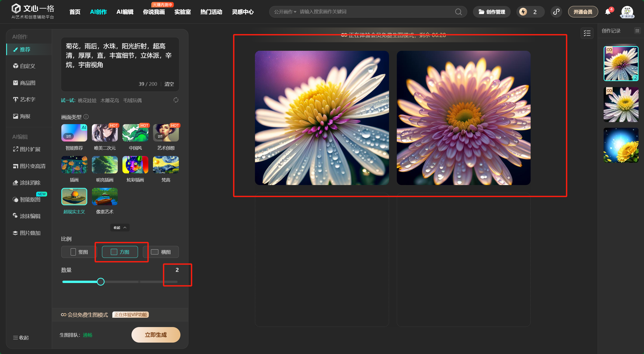
Task: Click the info icon beside 画面类型
Action: 86,117
